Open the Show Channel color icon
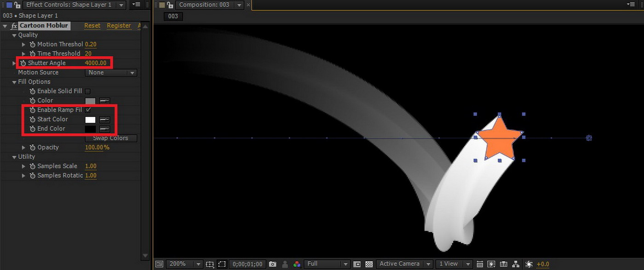Image resolution: width=644 pixels, height=270 pixels. tap(297, 264)
